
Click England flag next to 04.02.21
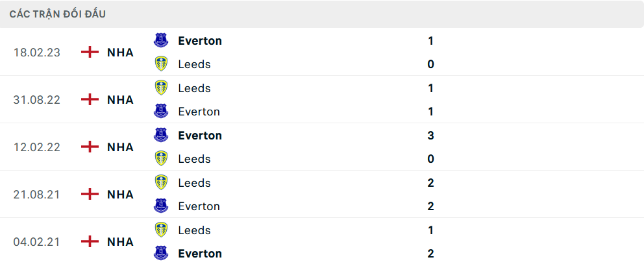pos(90,241)
